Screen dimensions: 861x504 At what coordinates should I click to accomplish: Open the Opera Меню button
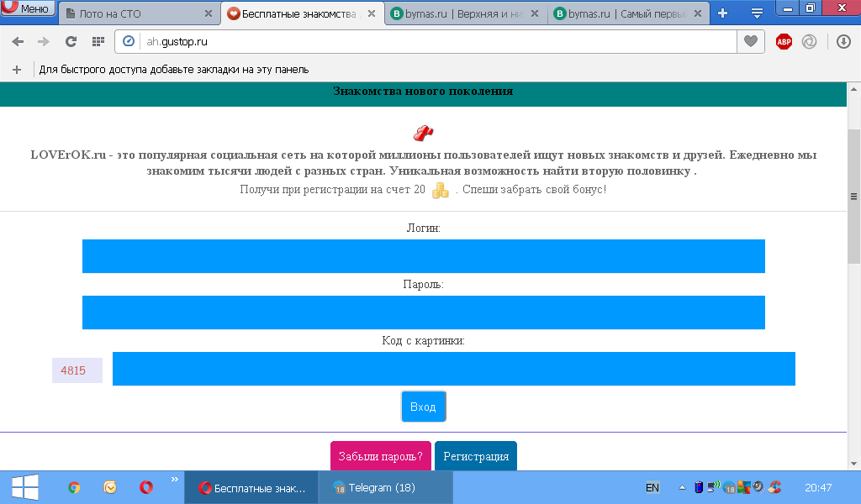tap(29, 9)
